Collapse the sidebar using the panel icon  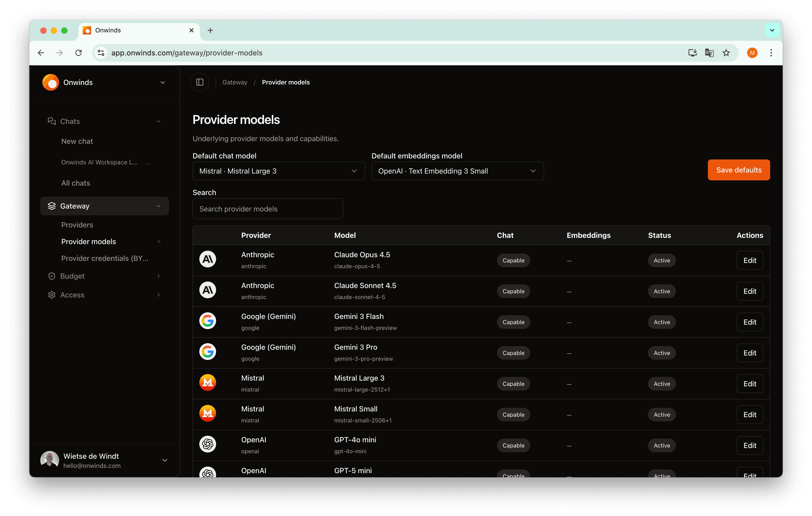tap(200, 82)
